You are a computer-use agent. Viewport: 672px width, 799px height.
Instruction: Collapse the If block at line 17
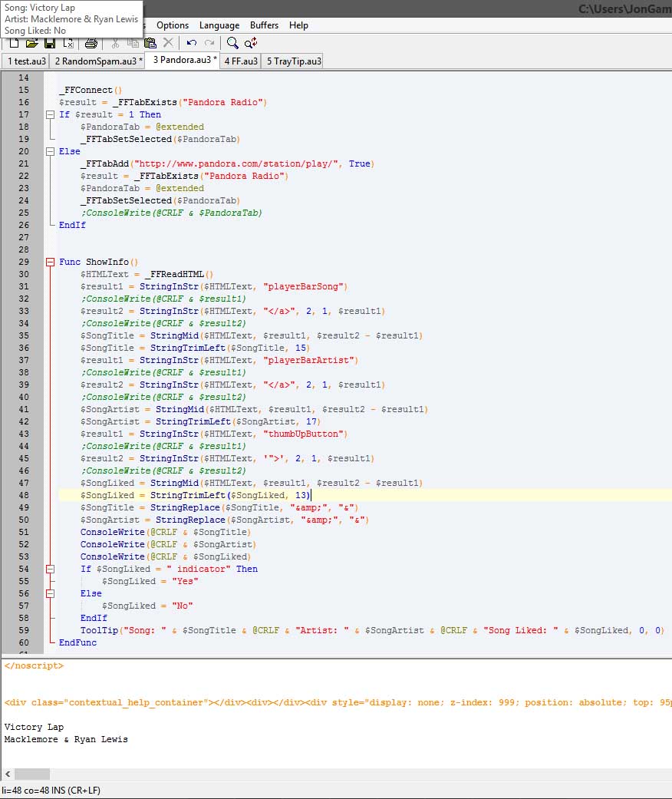tap(51, 114)
